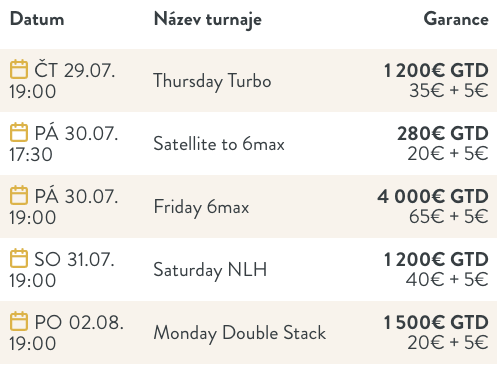Screen dimensions: 497x366
Task: Open the Saturday NLH tournament
Action: click(x=210, y=270)
